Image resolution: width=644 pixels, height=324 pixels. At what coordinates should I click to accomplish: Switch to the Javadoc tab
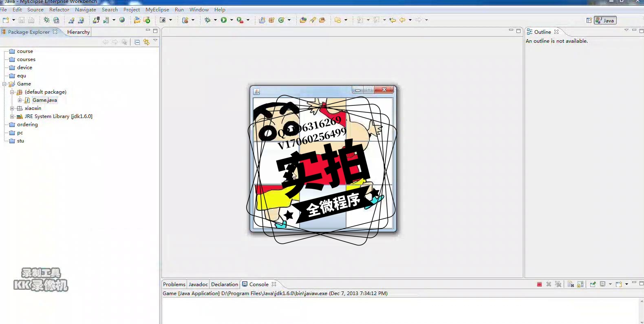coord(198,284)
